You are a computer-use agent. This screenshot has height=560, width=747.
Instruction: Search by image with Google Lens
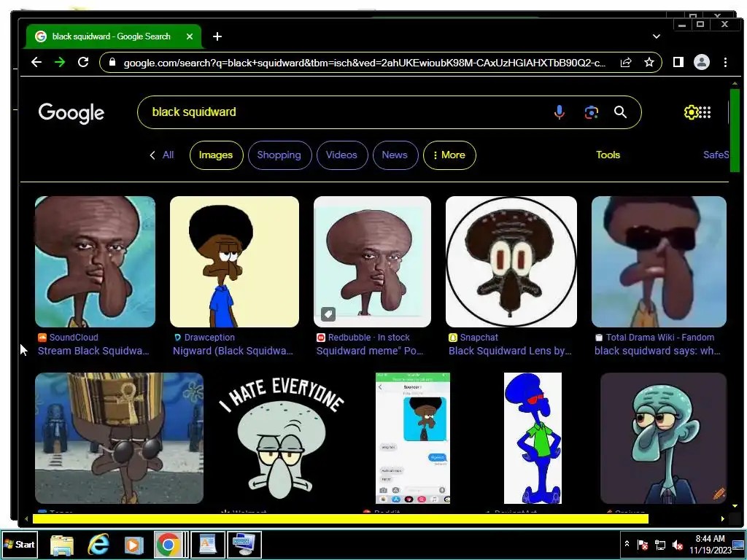(x=591, y=112)
